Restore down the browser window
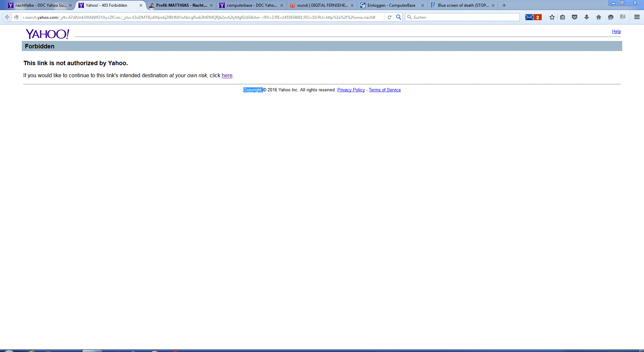 click(x=622, y=3)
